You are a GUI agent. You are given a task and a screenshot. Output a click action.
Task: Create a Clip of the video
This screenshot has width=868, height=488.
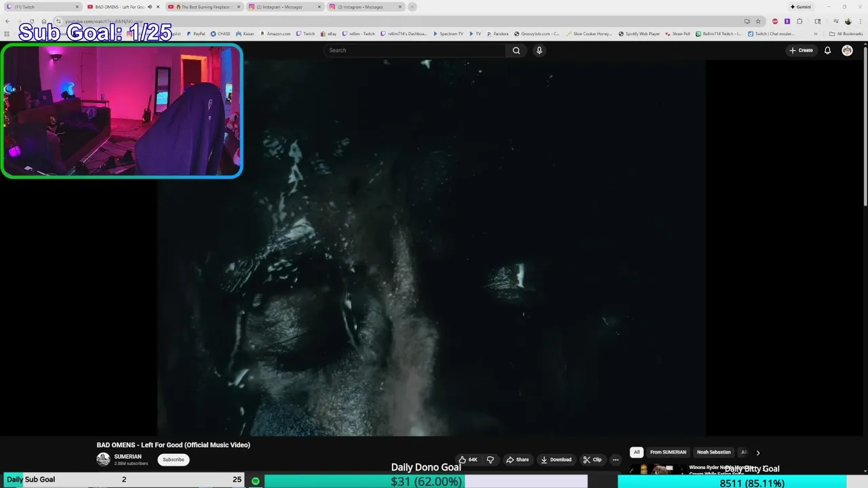click(592, 460)
